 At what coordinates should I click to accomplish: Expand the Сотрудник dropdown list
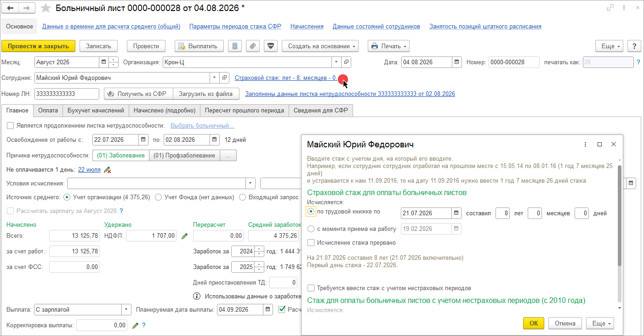215,78
